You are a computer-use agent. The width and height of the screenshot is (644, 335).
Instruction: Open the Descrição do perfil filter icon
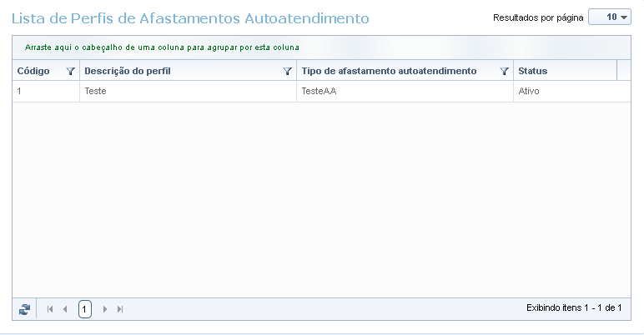click(287, 72)
